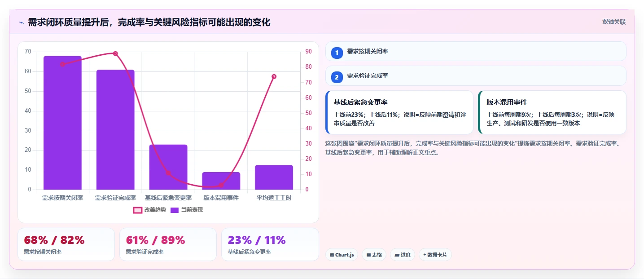This screenshot has height=279, width=644.
Task: Click the 68% / 82% stat card
Action: (66, 244)
